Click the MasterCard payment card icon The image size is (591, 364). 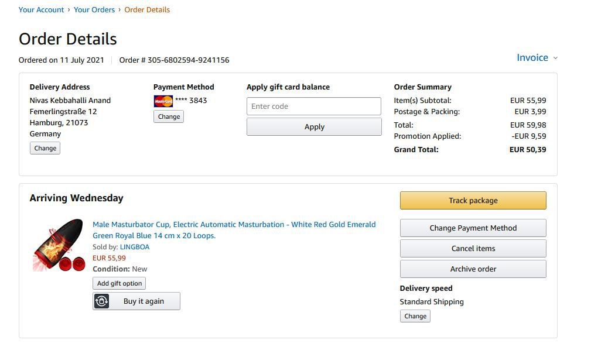click(x=163, y=101)
